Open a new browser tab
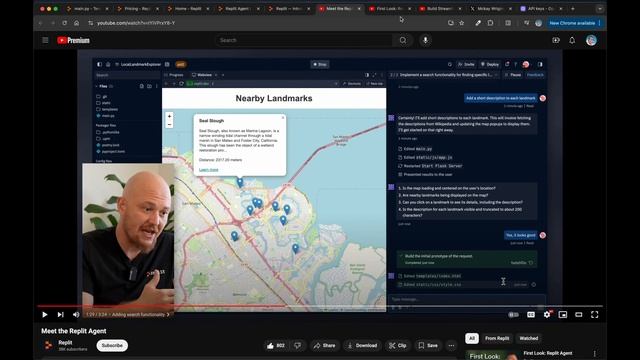 (573, 9)
